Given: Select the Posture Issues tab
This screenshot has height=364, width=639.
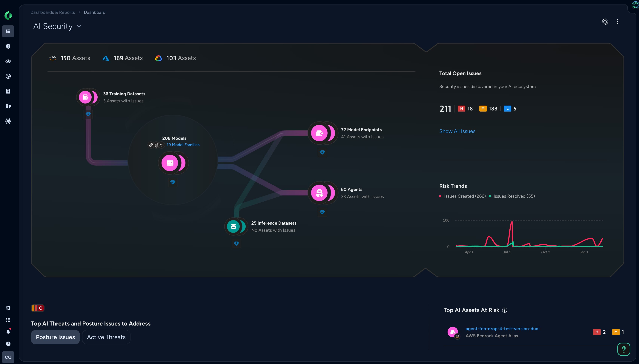Looking at the screenshot, I should click(x=55, y=337).
